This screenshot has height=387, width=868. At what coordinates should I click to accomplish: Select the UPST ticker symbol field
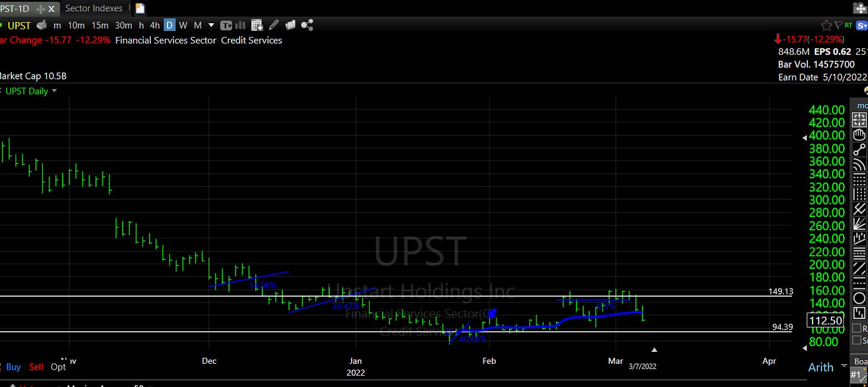[x=18, y=25]
